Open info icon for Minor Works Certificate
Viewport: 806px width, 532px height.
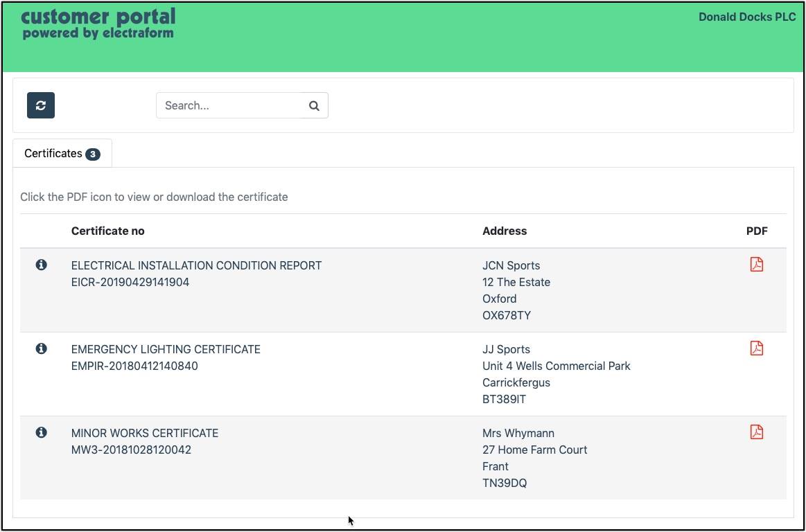(x=41, y=432)
